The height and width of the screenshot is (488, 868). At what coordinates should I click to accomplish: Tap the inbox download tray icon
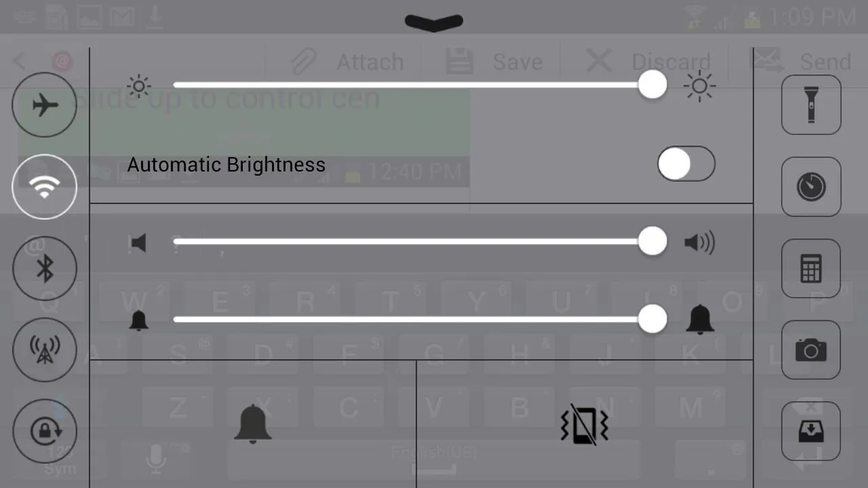pos(811,431)
